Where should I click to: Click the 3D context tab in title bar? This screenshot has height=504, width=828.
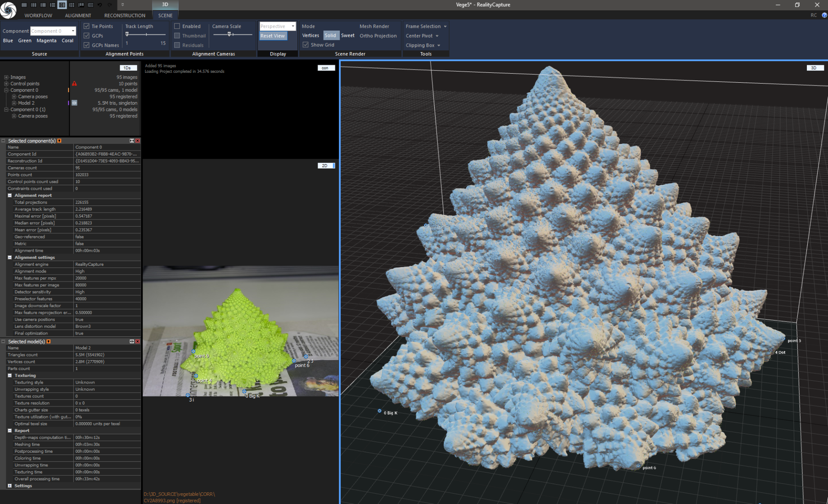tap(165, 4)
